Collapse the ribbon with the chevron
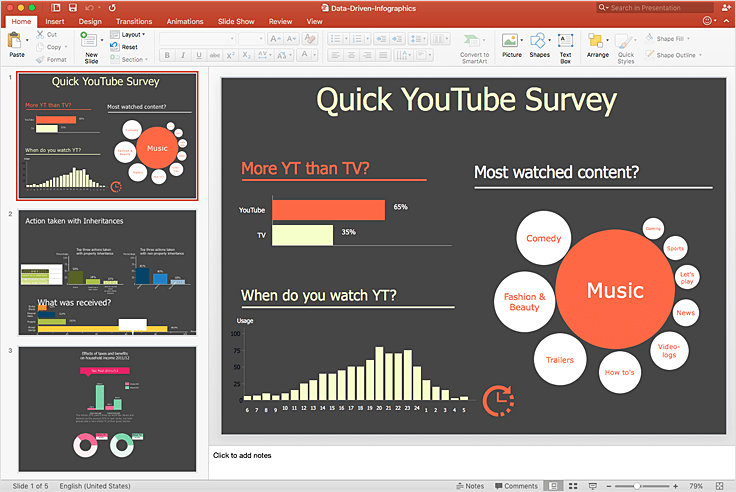This screenshot has height=492, width=736. [x=726, y=21]
